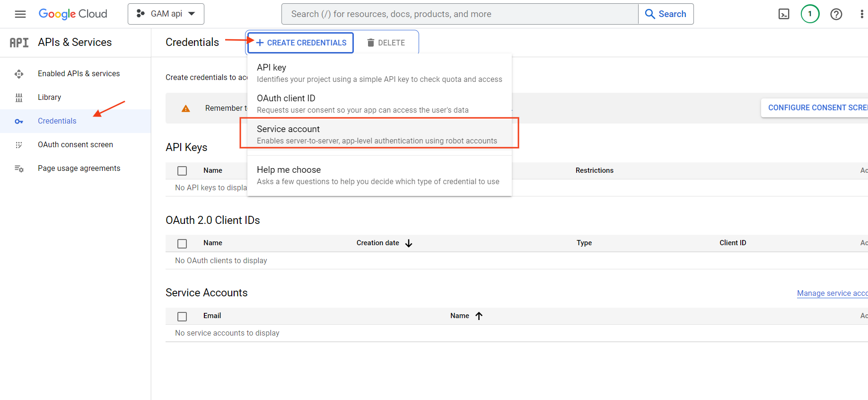Image resolution: width=868 pixels, height=400 pixels.
Task: Click the Restrictions column header
Action: pos(594,170)
